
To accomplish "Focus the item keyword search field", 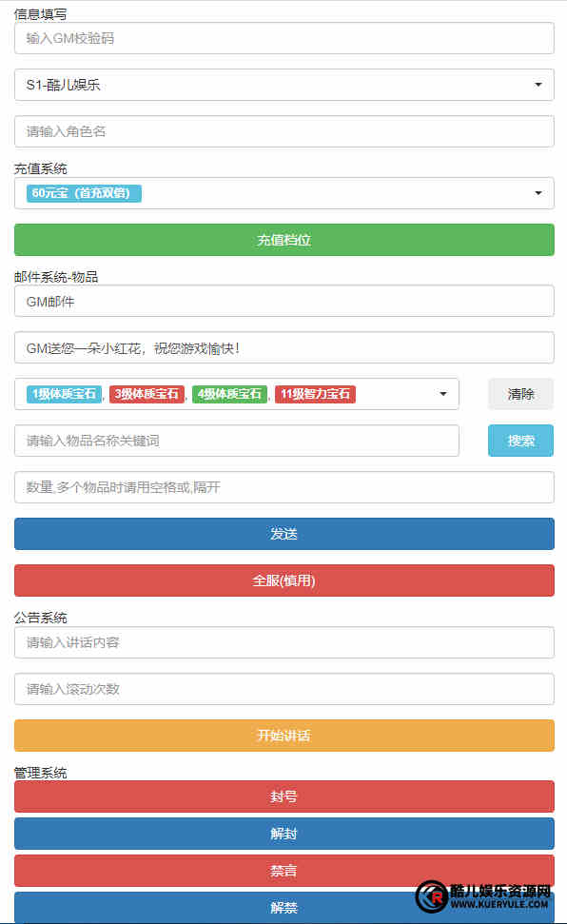I will (x=236, y=441).
